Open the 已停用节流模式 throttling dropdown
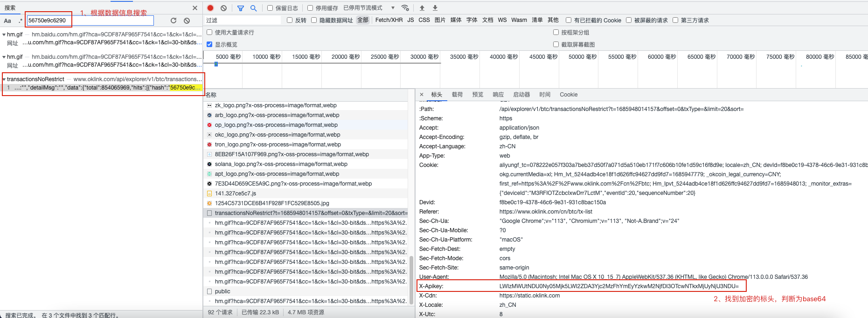 point(369,8)
